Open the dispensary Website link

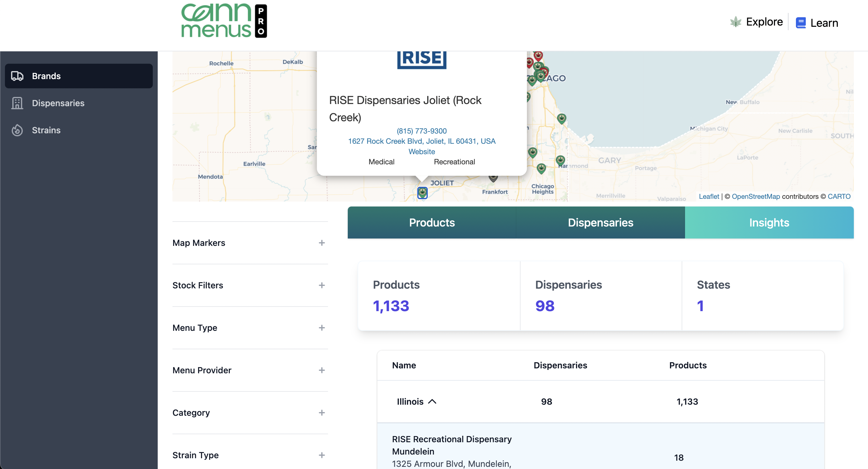pyautogui.click(x=422, y=151)
